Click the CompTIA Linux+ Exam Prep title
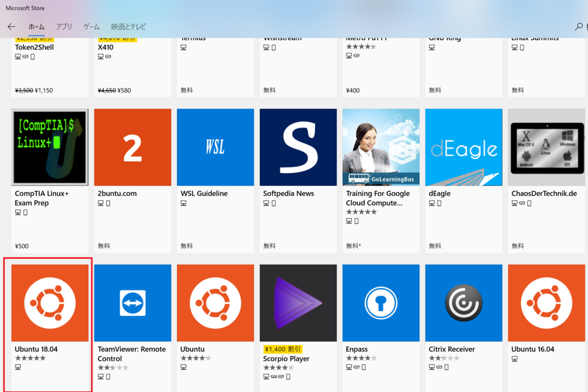Screen dimensions: 588x392 coord(41,198)
